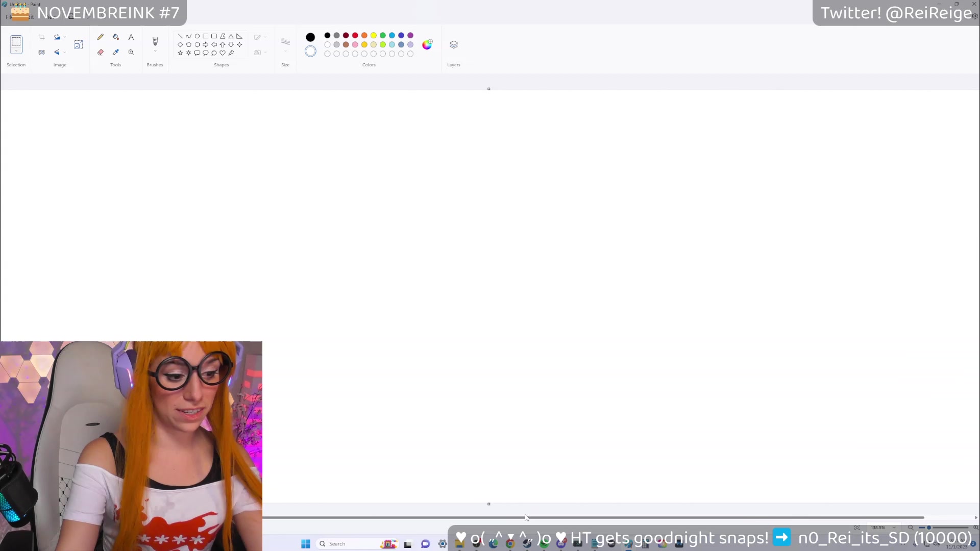Image resolution: width=980 pixels, height=551 pixels.
Task: Choose the Diamond shape
Action: click(x=180, y=44)
